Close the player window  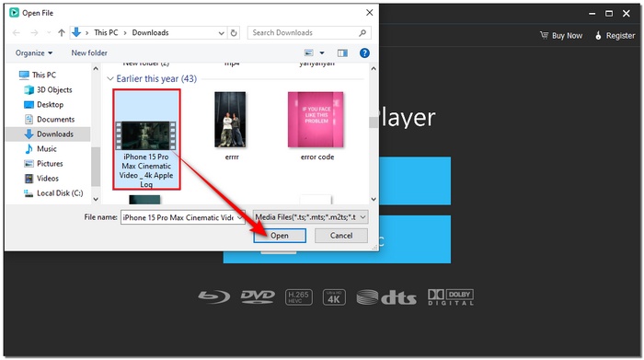point(627,14)
